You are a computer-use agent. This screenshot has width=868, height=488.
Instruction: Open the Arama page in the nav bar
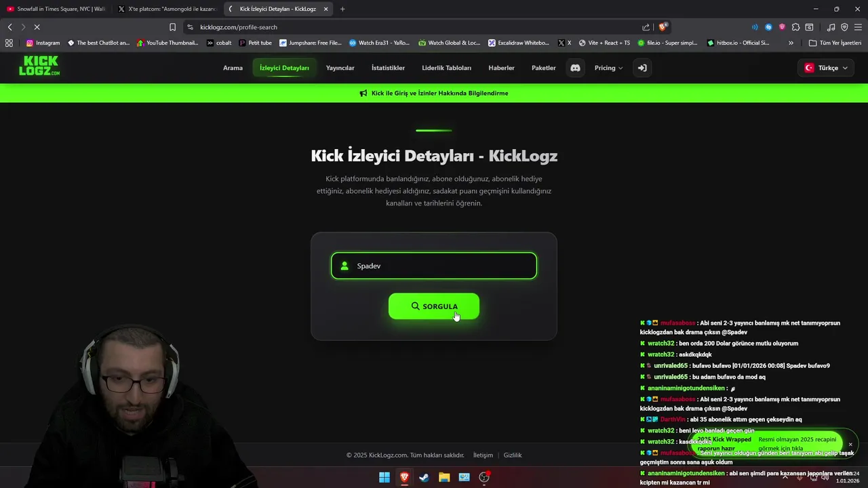233,68
